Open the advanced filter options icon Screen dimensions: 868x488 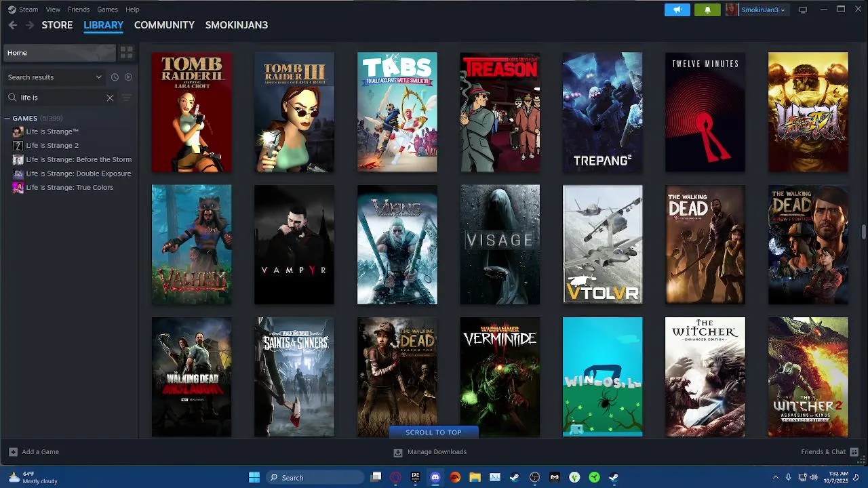point(126,98)
